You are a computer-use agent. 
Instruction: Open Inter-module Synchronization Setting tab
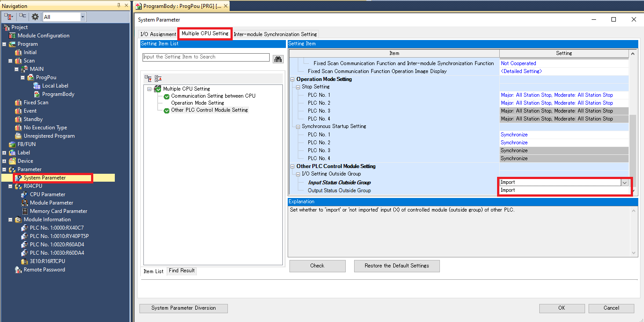coord(275,34)
